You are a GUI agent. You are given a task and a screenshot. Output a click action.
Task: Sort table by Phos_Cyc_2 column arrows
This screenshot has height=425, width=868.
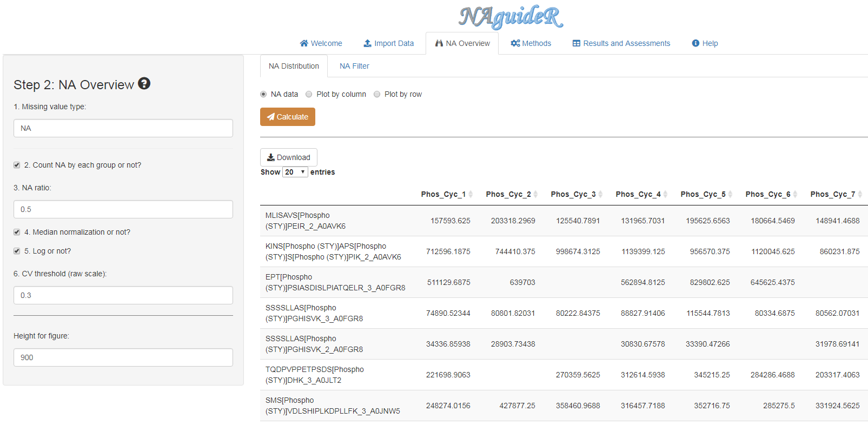pyautogui.click(x=535, y=194)
